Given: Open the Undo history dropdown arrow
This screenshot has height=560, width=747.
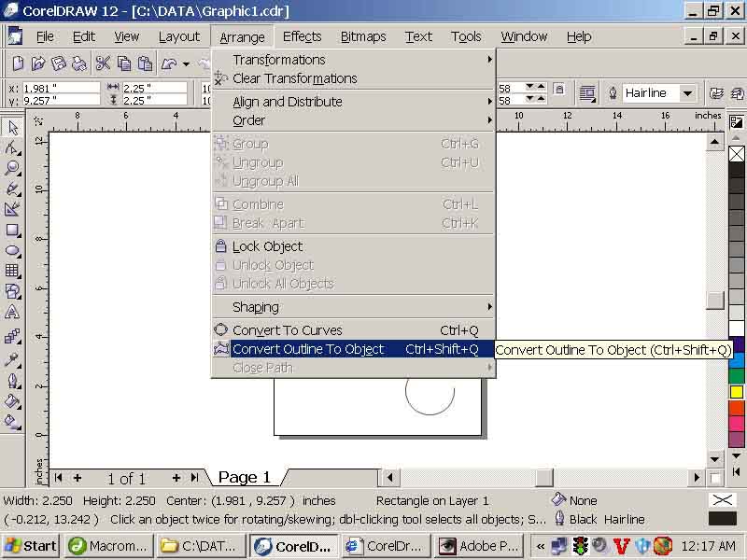Looking at the screenshot, I should (186, 63).
